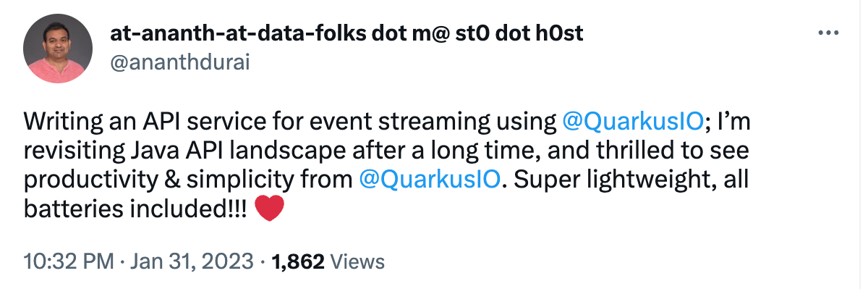Image resolution: width=868 pixels, height=289 pixels.
Task: Click the author's profile picture
Action: point(58,49)
